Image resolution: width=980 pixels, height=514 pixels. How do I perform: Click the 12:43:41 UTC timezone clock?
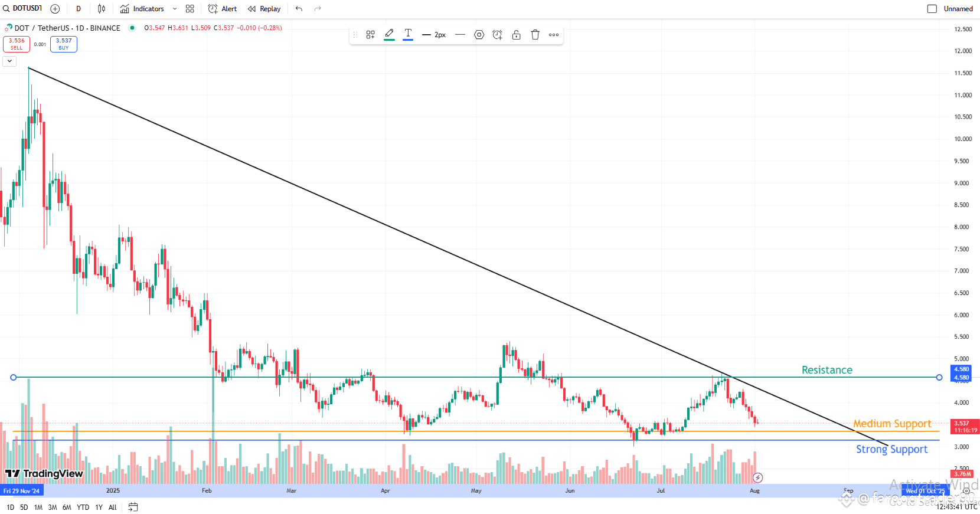point(956,507)
